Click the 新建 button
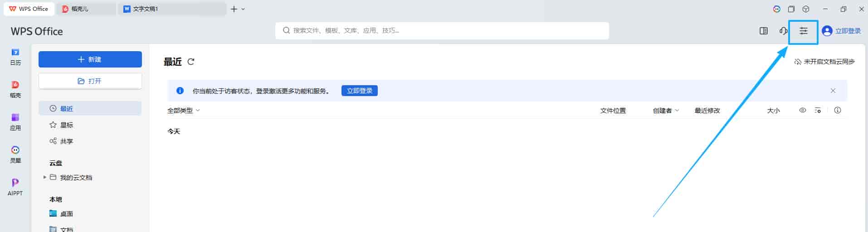Image resolution: width=868 pixels, height=232 pixels. point(90,59)
